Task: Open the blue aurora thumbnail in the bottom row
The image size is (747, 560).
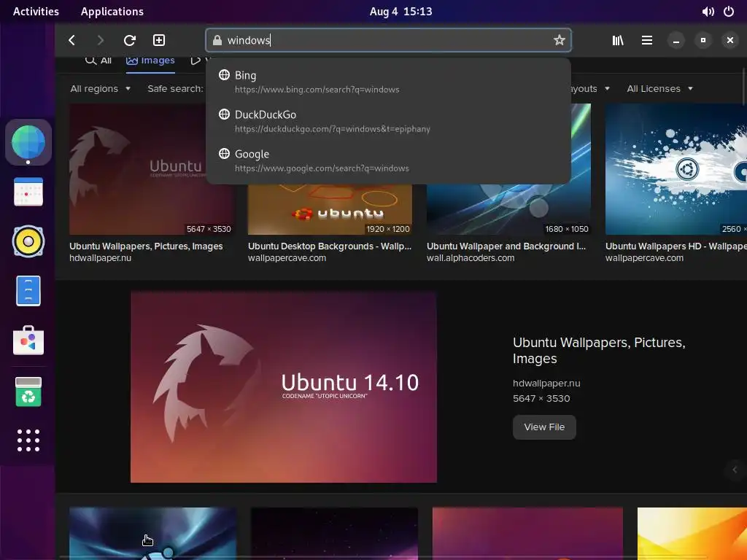Action: coord(153,533)
